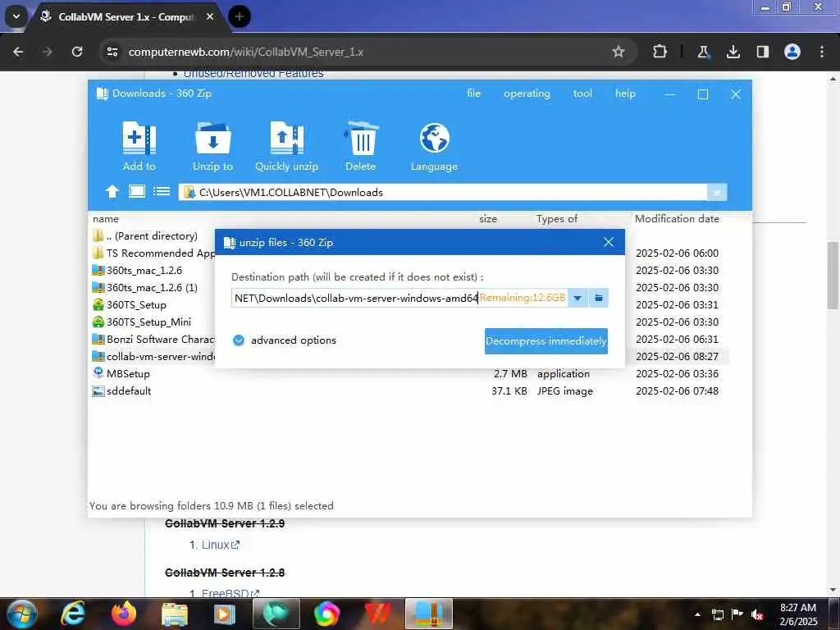840x630 pixels.
Task: Open the help menu
Action: (x=625, y=94)
